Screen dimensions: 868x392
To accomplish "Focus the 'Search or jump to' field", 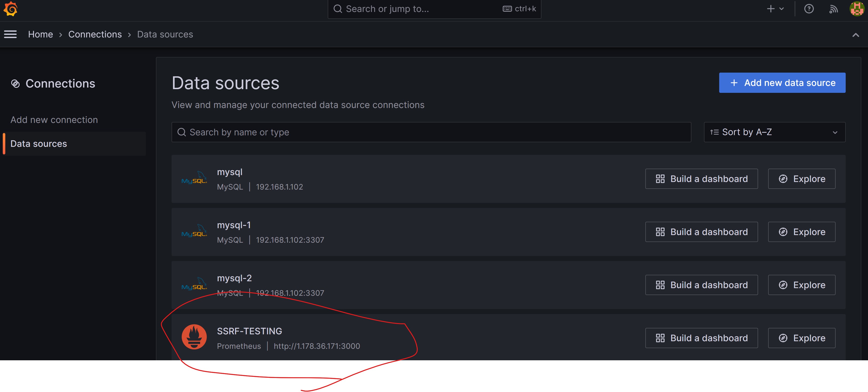I will click(x=434, y=9).
